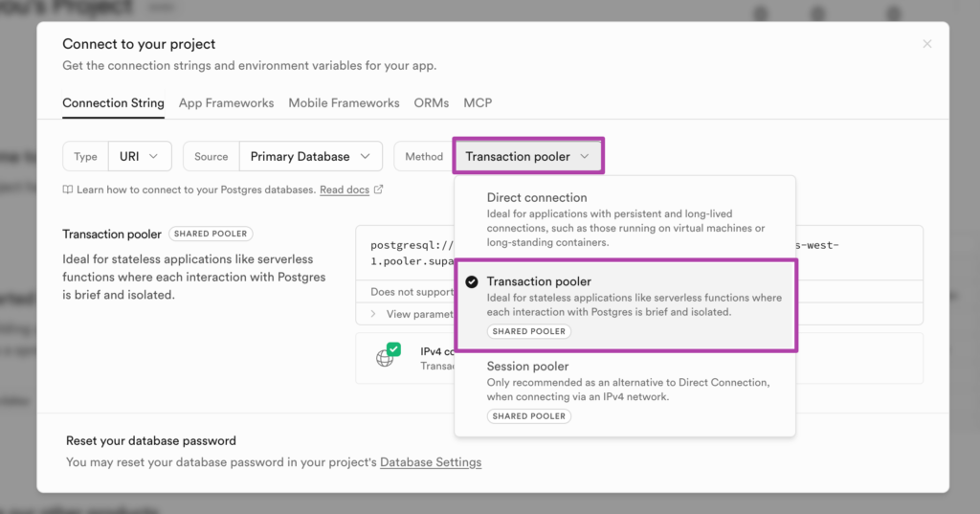Open the Type URI dropdown

140,156
